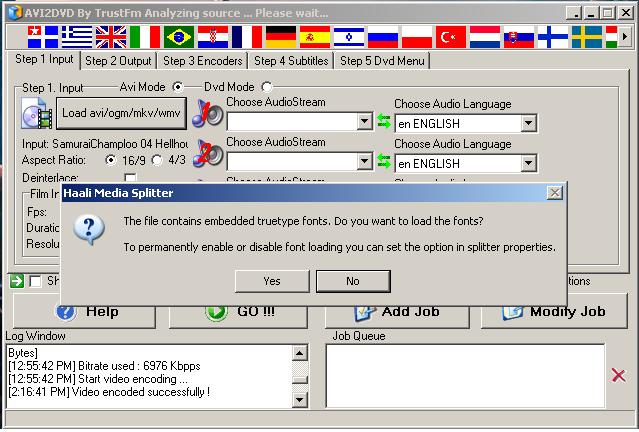Select the flag with white star canton and white cross
639x432 pixels.
[43, 37]
